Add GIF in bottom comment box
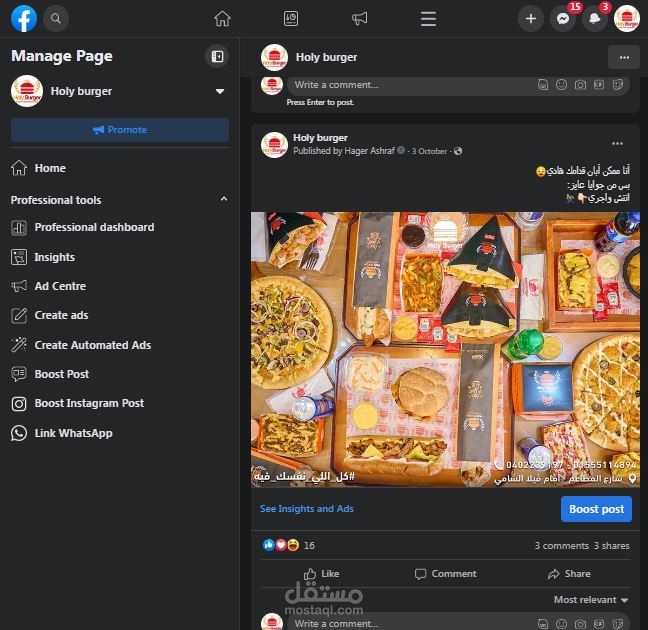The image size is (648, 630). 599,623
